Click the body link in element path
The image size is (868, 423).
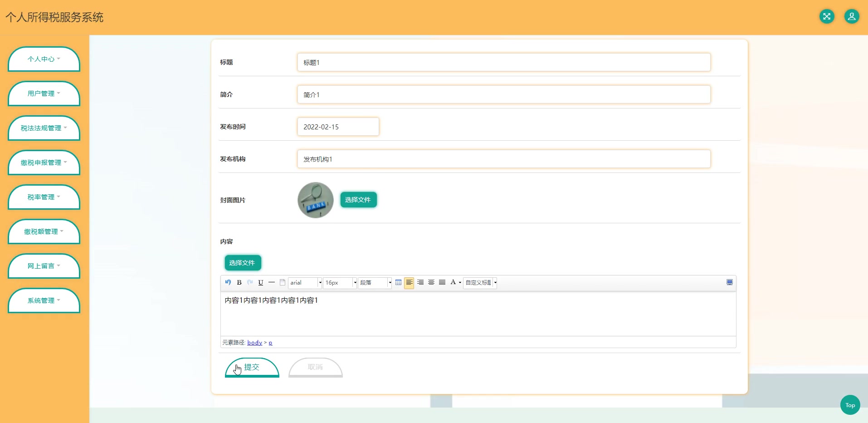coord(254,342)
